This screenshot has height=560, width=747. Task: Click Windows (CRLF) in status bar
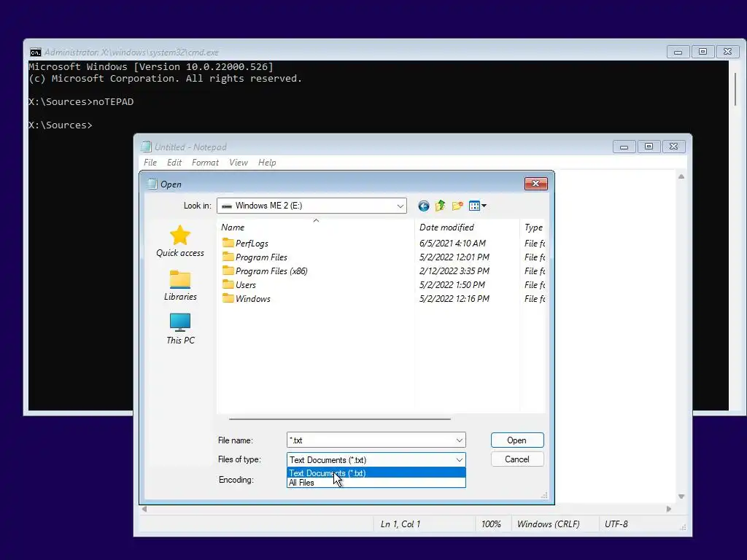pyautogui.click(x=549, y=524)
